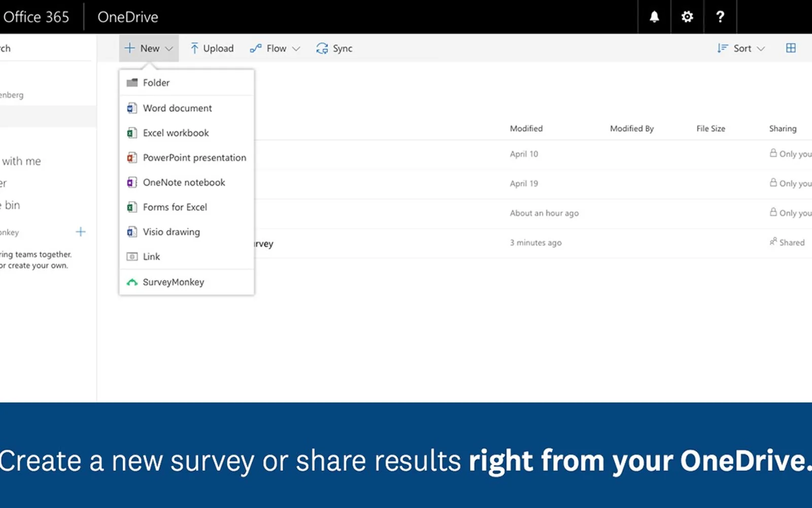Viewport: 812px width, 508px height.
Task: Click the Sync toolbar button
Action: point(334,48)
